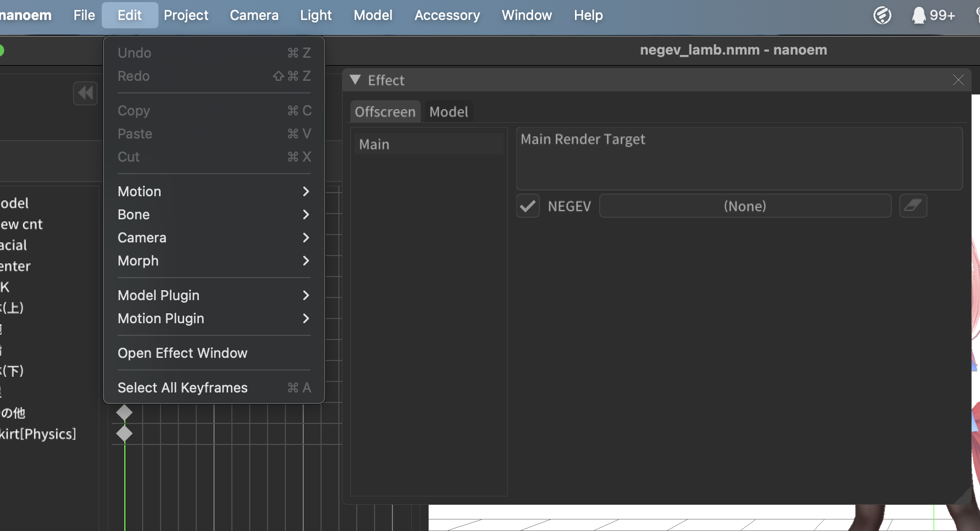Open the (None) effect dropdown for NEGEV
Viewport: 980px width, 531px height.
pyautogui.click(x=744, y=206)
